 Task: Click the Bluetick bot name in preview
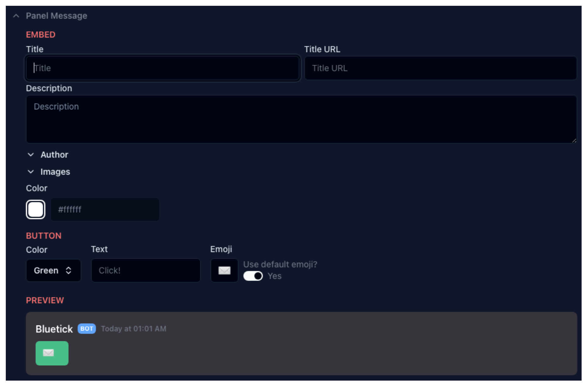54,329
